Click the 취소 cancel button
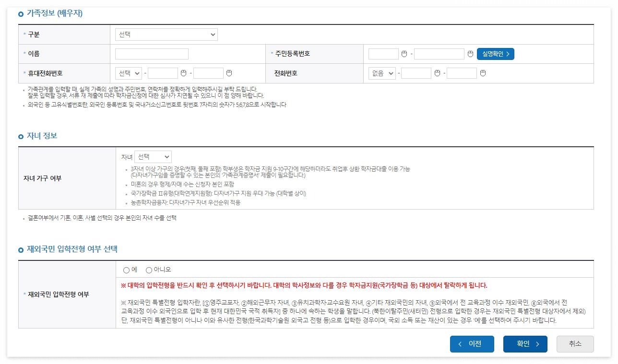Screen dimensions: 618x364 point(575,344)
